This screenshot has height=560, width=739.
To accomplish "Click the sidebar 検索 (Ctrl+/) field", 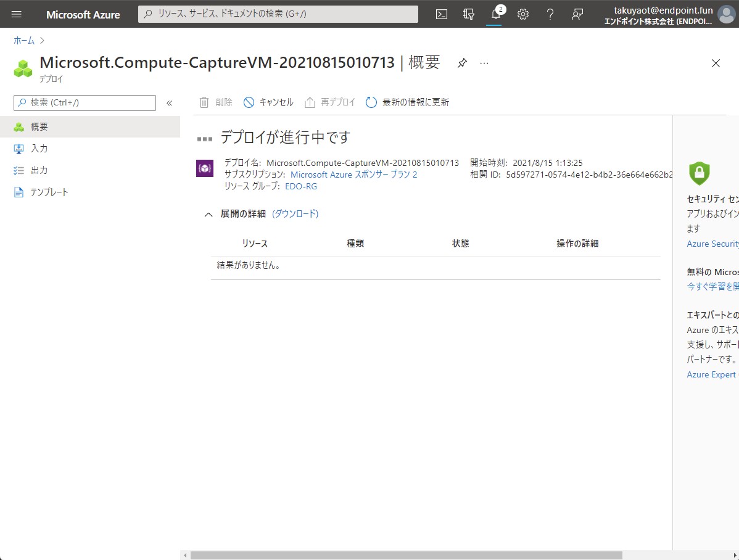I will click(x=85, y=103).
